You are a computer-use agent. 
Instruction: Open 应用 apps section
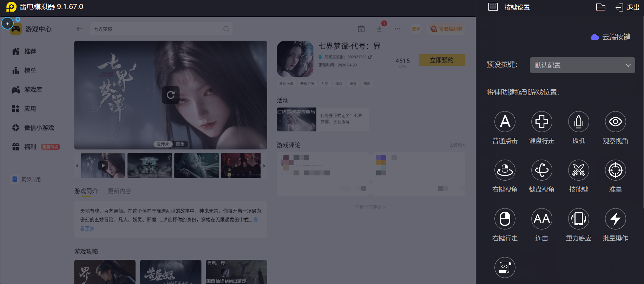coord(24,109)
